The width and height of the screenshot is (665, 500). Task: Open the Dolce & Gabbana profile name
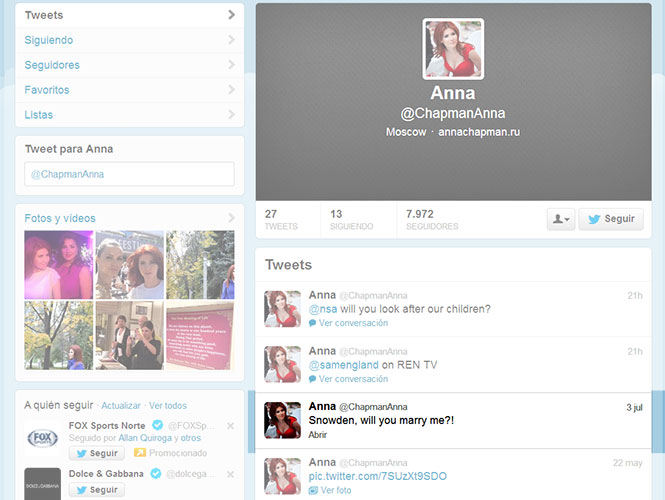tap(106, 473)
